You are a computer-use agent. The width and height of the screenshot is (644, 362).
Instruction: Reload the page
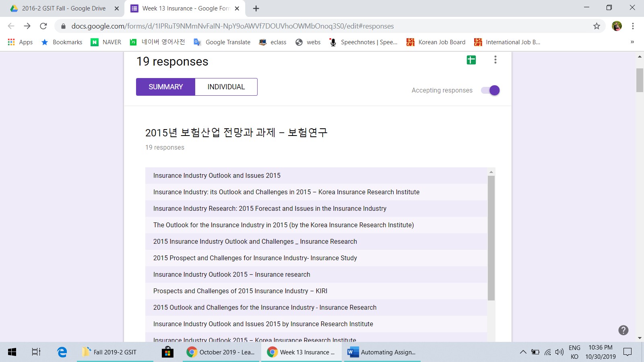coord(43,26)
